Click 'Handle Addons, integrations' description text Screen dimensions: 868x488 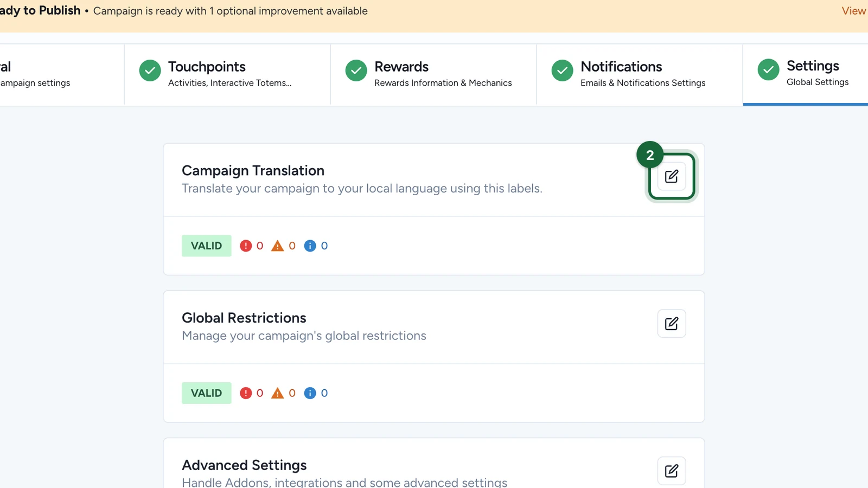click(344, 482)
